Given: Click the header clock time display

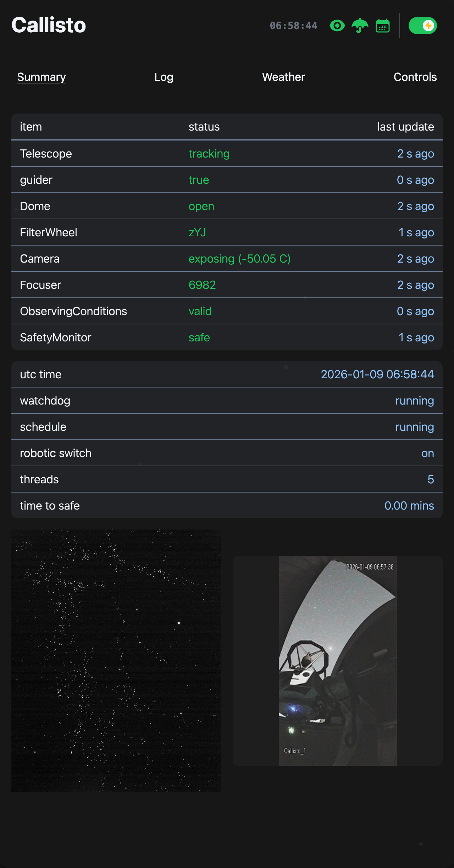Looking at the screenshot, I should 293,26.
